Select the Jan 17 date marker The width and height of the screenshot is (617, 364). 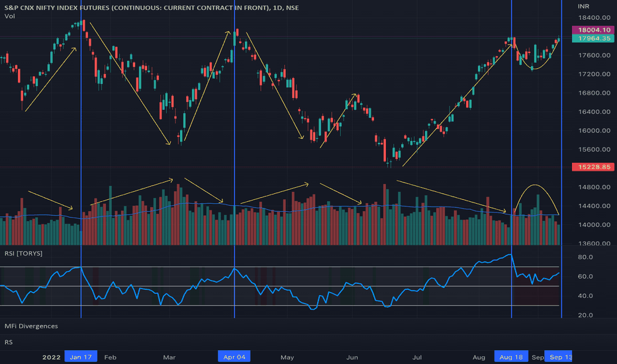pyautogui.click(x=81, y=357)
